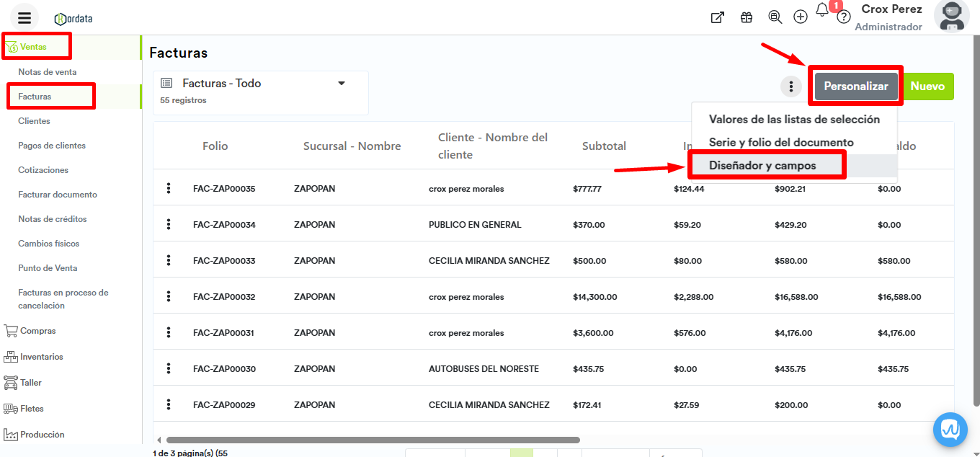Select Serie y folio del documento

click(x=781, y=143)
